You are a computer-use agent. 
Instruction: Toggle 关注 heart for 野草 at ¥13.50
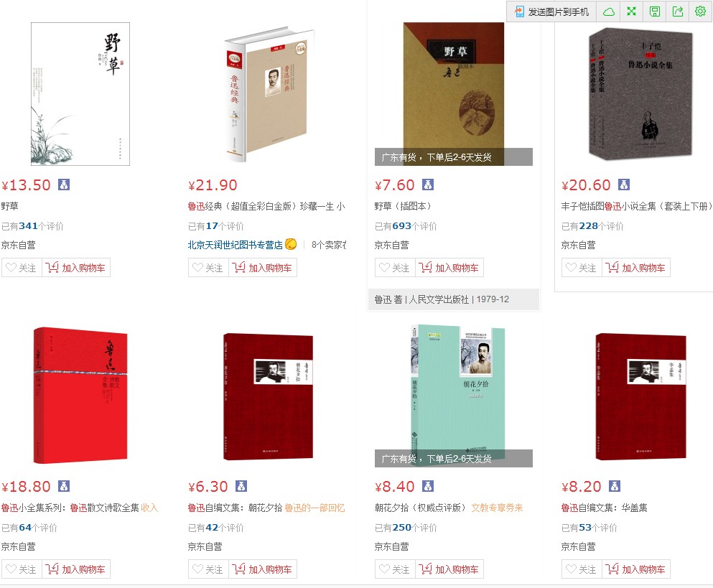[x=22, y=268]
